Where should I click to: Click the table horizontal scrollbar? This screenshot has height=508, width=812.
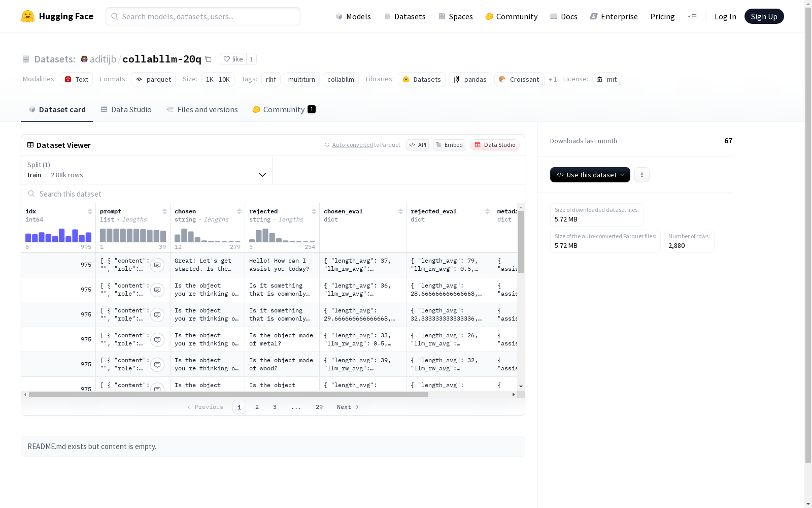(228, 394)
